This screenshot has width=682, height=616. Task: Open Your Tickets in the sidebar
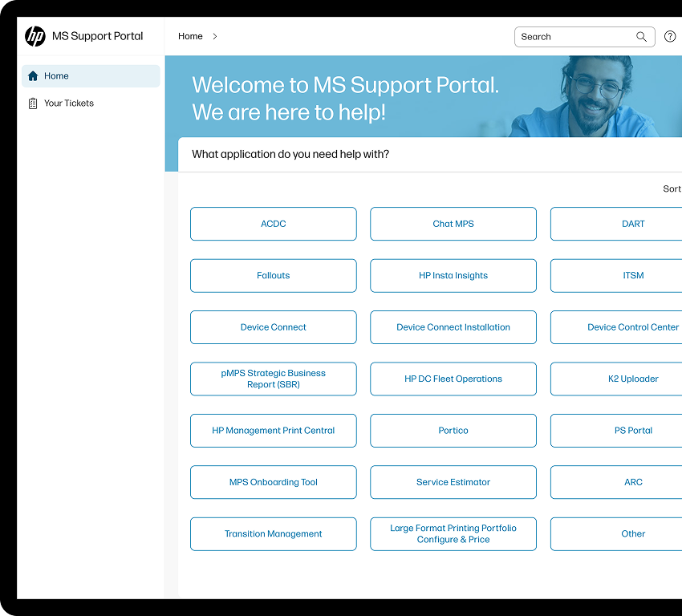coord(91,103)
